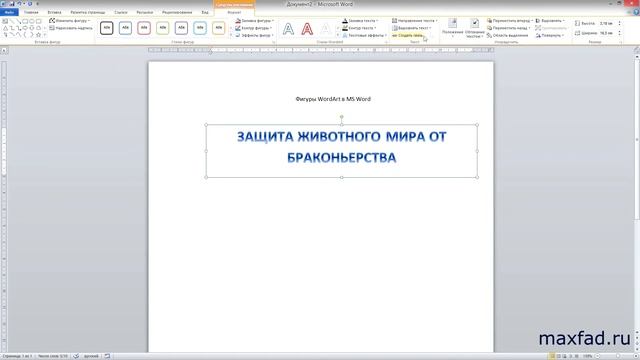This screenshot has width=640, height=360.
Task: Select the oval shape in shapes gallery
Action: 32,21
